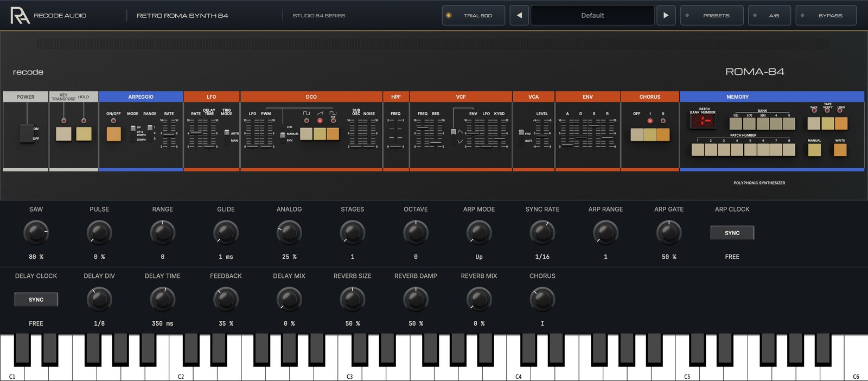Open the PRESETS browser
The height and width of the screenshot is (381, 868).
(712, 15)
